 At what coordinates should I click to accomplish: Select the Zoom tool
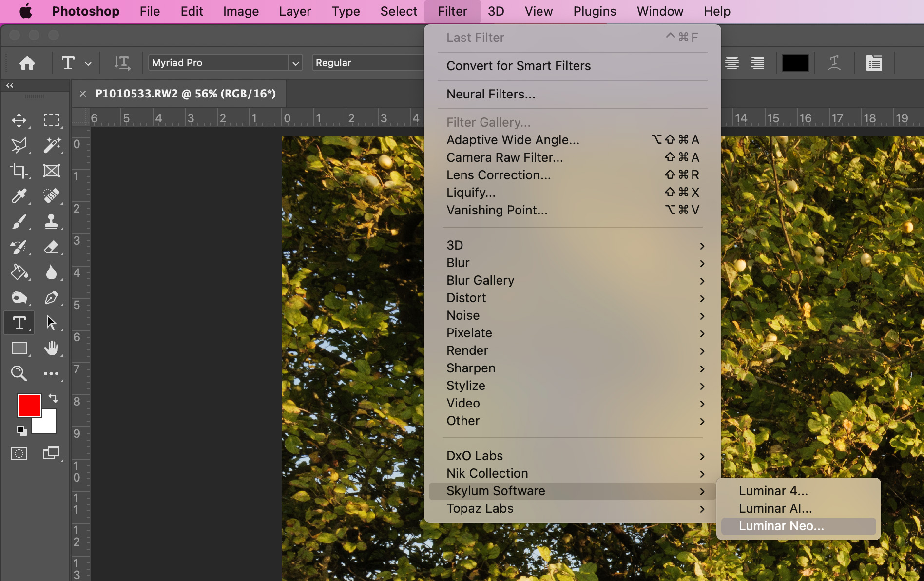(x=19, y=373)
